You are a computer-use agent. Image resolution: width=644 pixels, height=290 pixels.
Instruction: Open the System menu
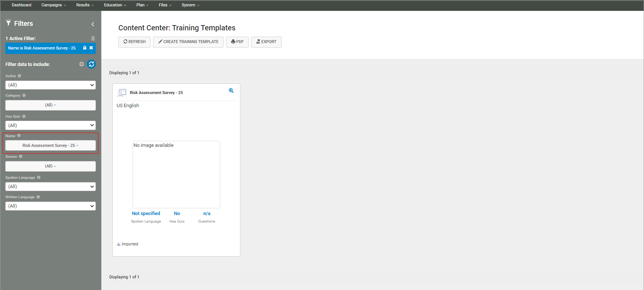190,5
